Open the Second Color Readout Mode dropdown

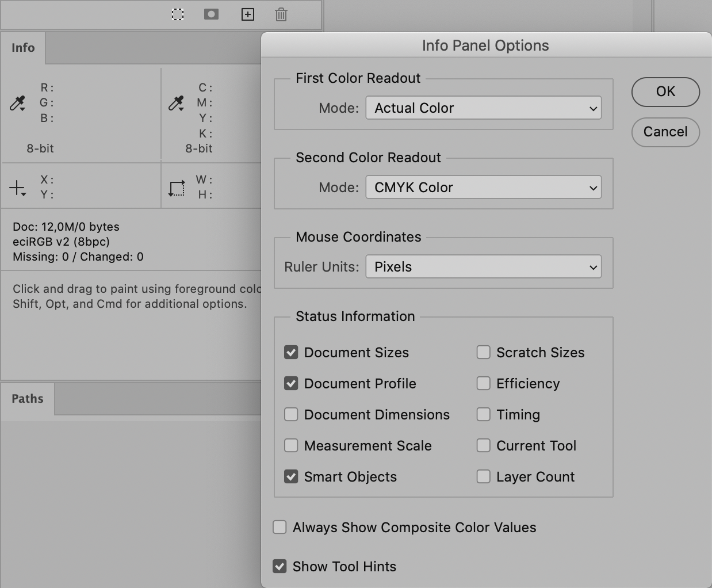483,187
